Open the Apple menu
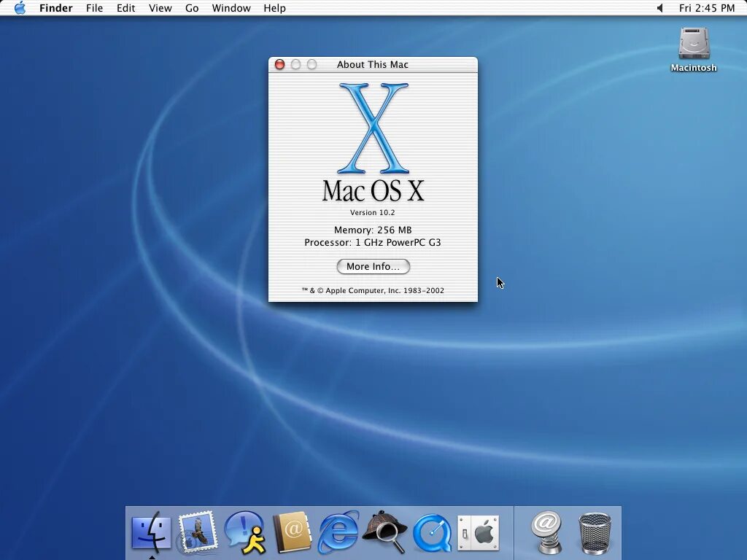The width and height of the screenshot is (747, 560). coord(20,8)
